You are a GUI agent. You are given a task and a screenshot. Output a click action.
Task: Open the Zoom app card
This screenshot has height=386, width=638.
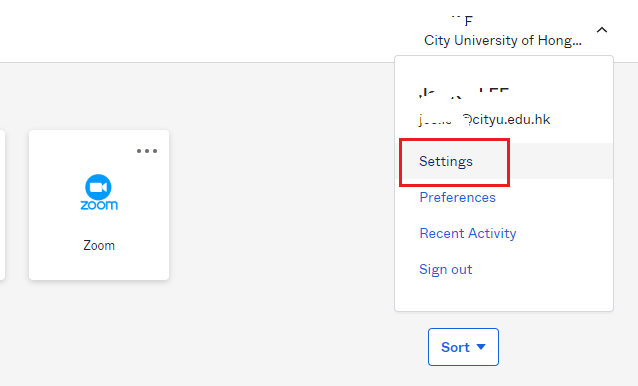99,205
